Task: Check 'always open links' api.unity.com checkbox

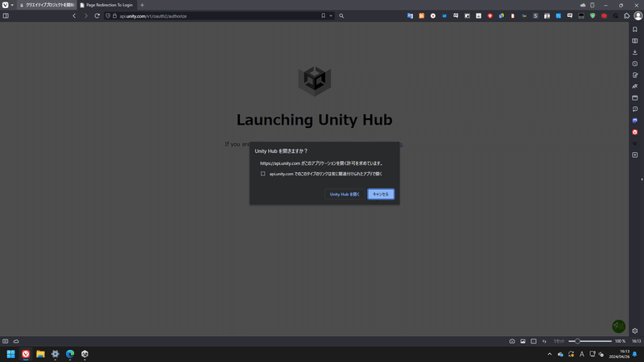Action: pyautogui.click(x=263, y=174)
